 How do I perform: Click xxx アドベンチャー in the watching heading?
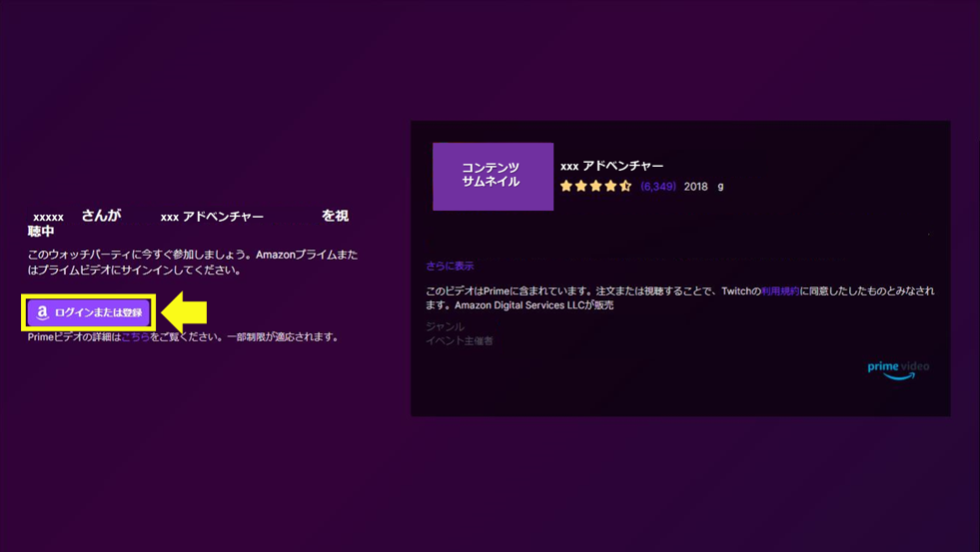click(212, 217)
